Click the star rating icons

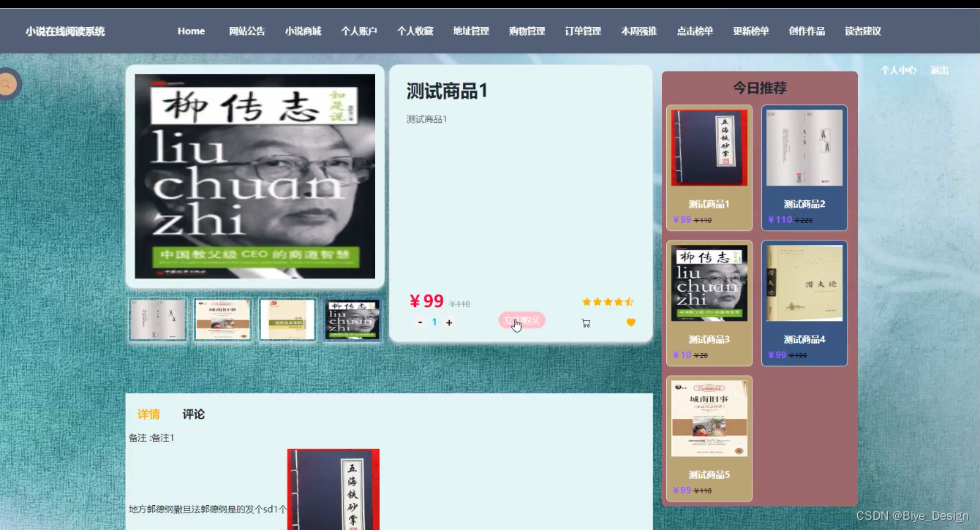click(x=608, y=302)
